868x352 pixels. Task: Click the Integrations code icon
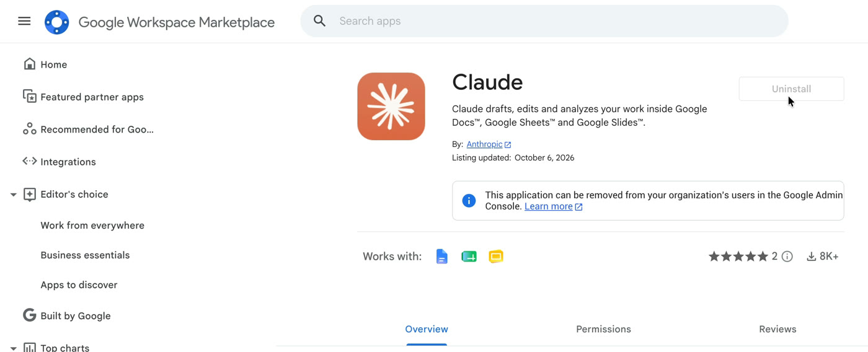29,161
